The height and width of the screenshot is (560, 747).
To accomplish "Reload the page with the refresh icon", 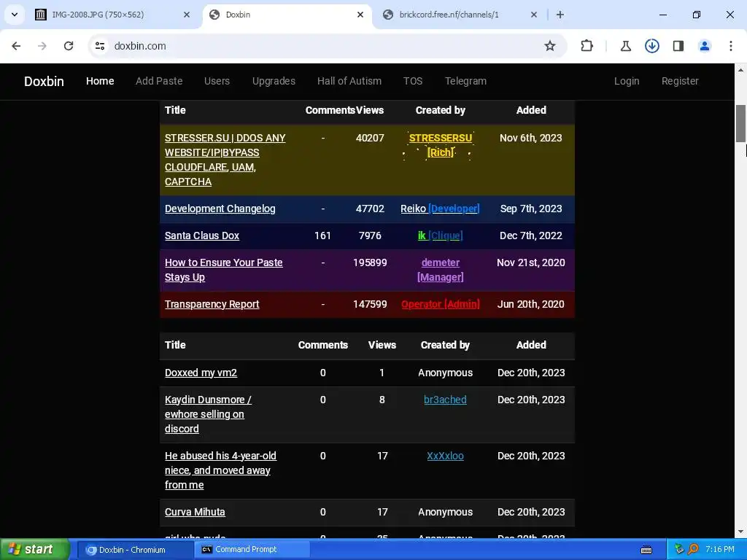I will 69,46.
